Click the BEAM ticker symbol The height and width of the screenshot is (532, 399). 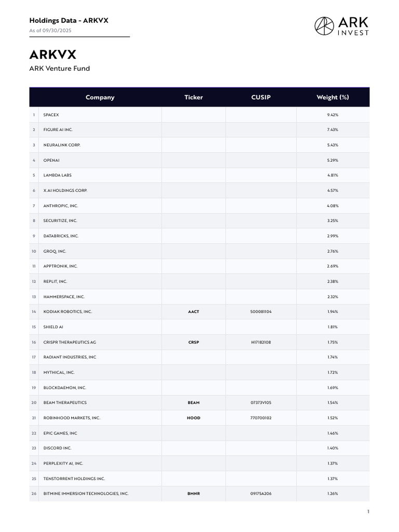[193, 403]
